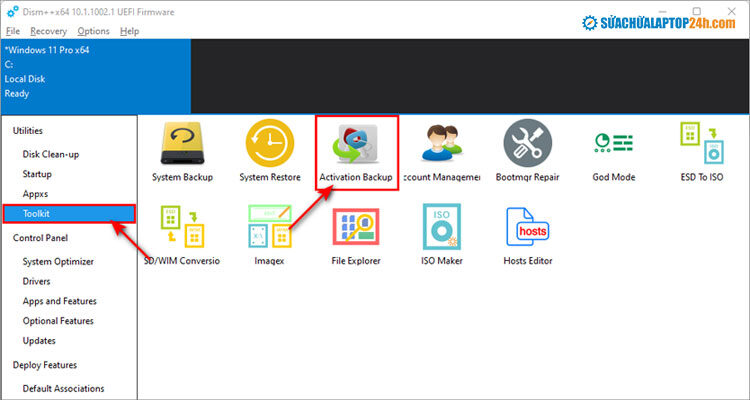The width and height of the screenshot is (750, 400).
Task: Open the System Backup tool
Action: pyautogui.click(x=182, y=151)
